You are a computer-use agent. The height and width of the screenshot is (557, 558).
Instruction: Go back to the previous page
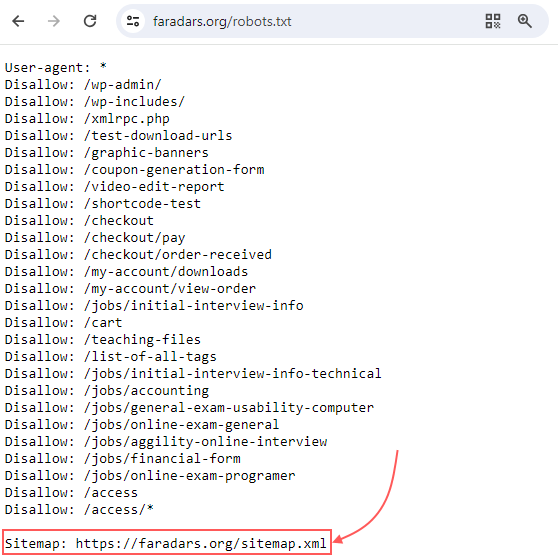point(18,21)
